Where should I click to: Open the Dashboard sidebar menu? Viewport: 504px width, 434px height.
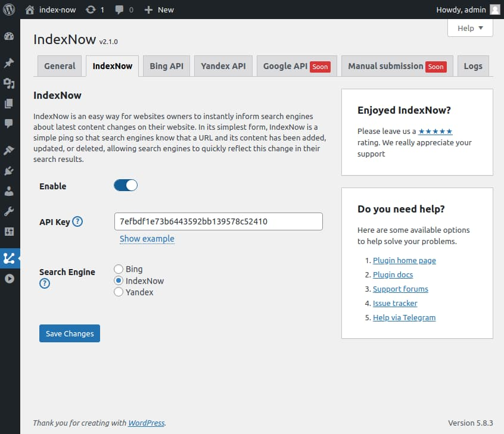(9, 36)
